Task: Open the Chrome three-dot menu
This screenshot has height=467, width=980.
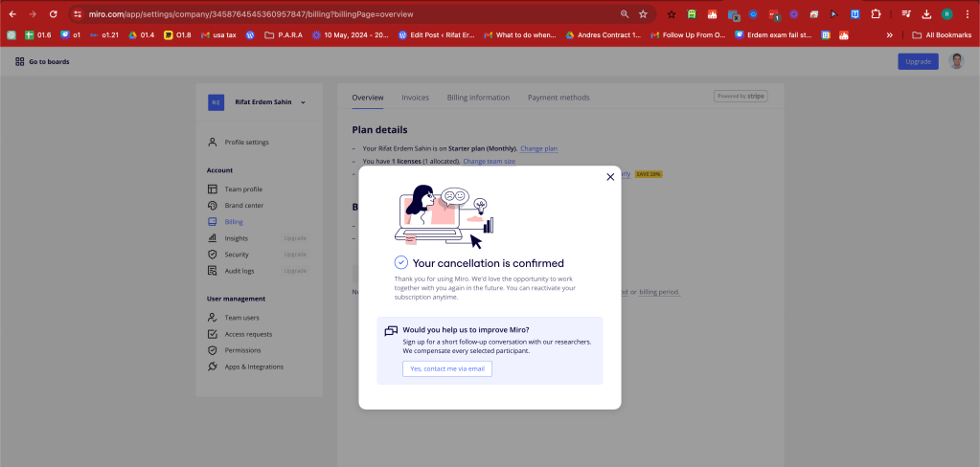Action: tap(967, 14)
